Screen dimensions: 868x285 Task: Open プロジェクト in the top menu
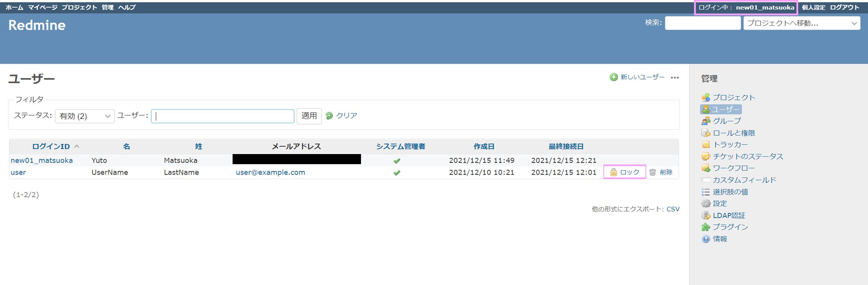[x=79, y=7]
